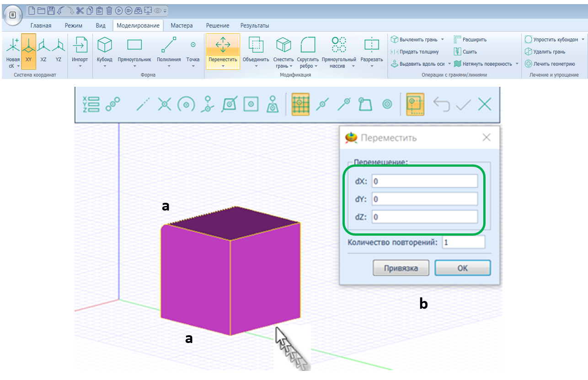Image resolution: width=588 pixels, height=380 pixels.
Task: Switch to the Результаты ribbon tab
Action: click(x=255, y=26)
